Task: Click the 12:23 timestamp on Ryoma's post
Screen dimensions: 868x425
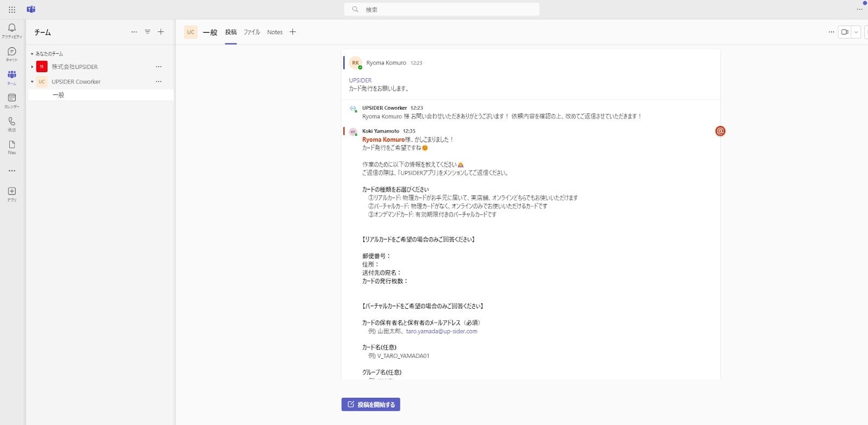Action: 416,63
